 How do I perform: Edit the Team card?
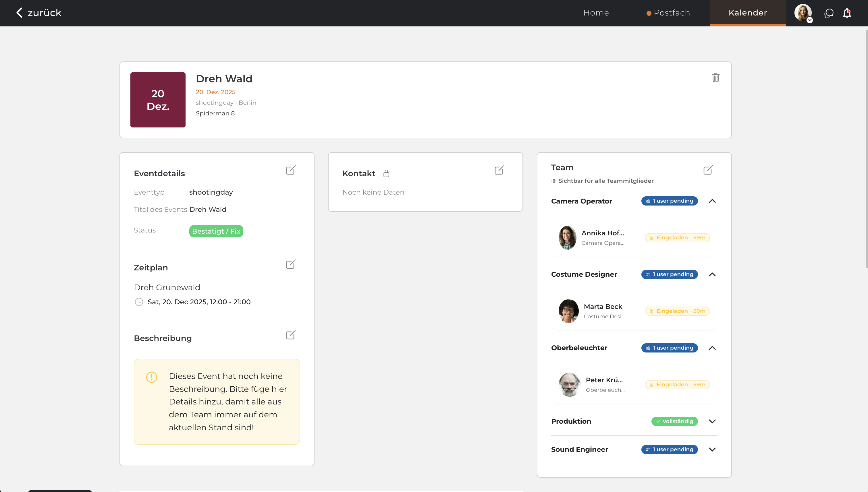pyautogui.click(x=708, y=170)
